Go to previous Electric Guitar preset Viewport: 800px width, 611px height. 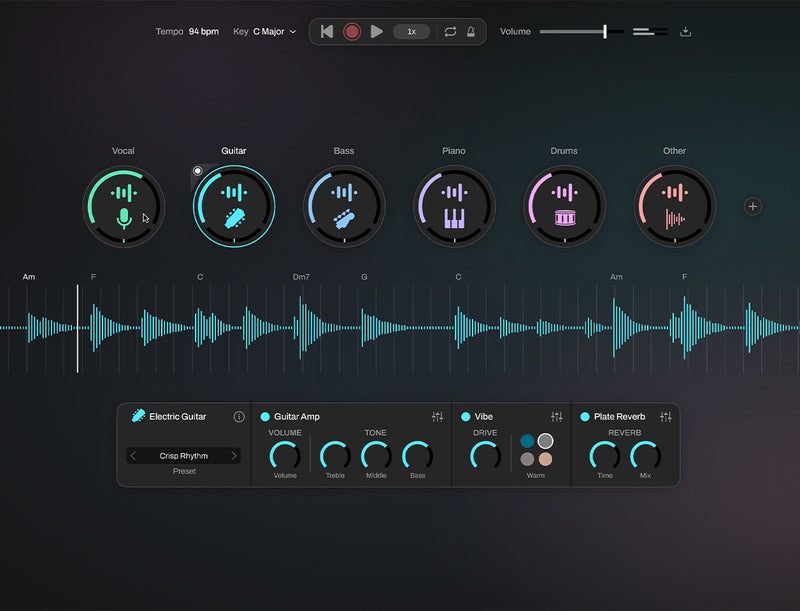133,455
